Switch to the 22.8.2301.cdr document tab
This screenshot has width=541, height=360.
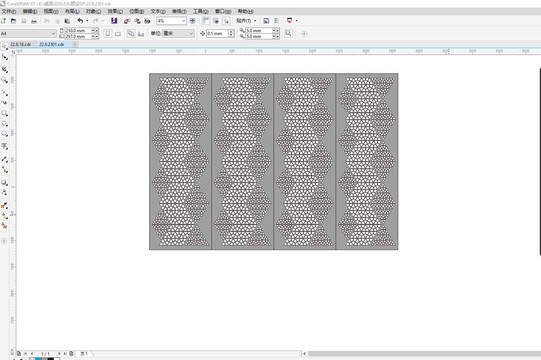51,44
